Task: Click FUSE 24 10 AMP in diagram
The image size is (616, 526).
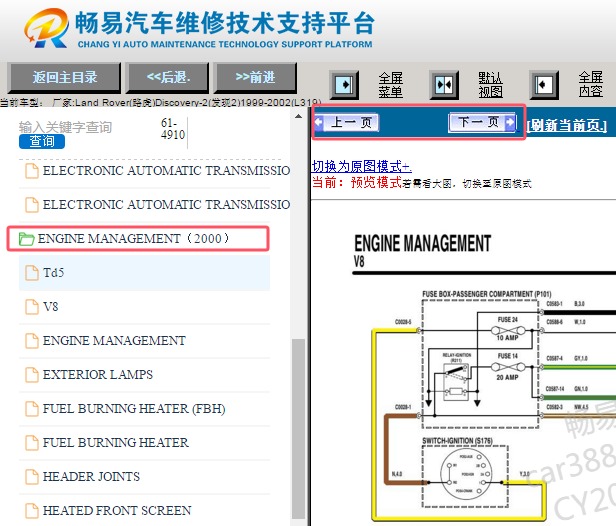Action: tap(508, 329)
